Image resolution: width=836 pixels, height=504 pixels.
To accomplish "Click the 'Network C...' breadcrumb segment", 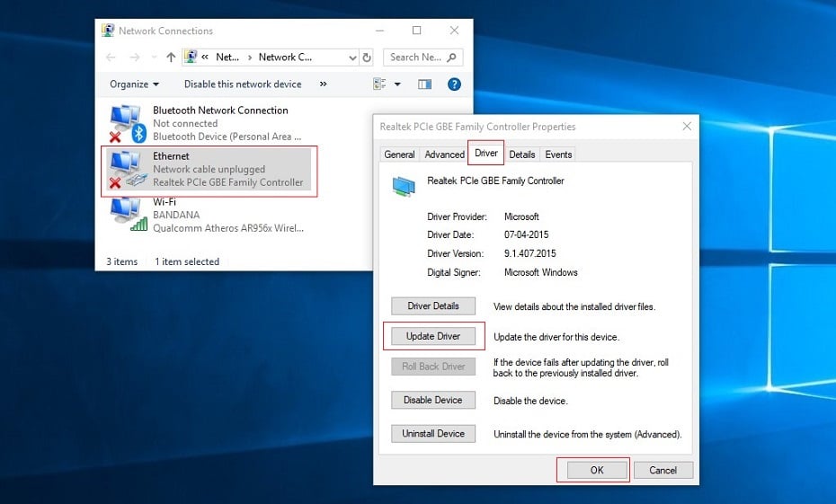I will (285, 57).
